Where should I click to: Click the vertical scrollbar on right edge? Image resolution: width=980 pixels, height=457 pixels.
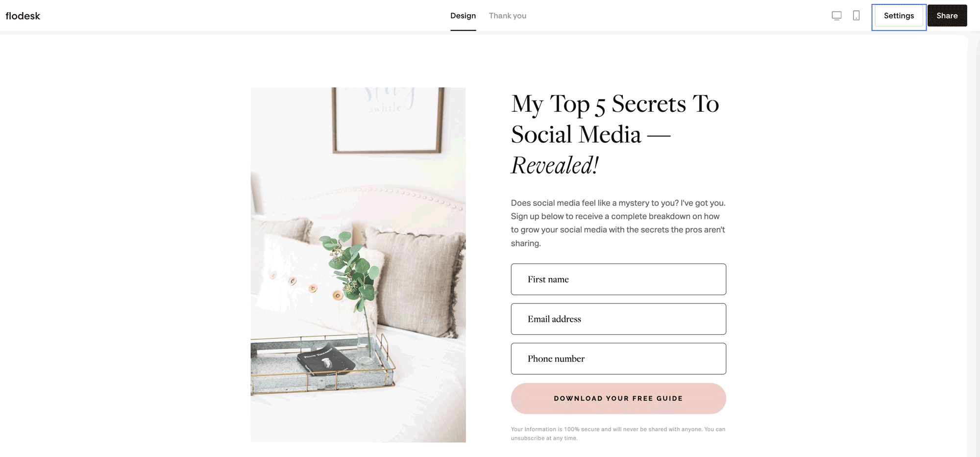point(973,245)
